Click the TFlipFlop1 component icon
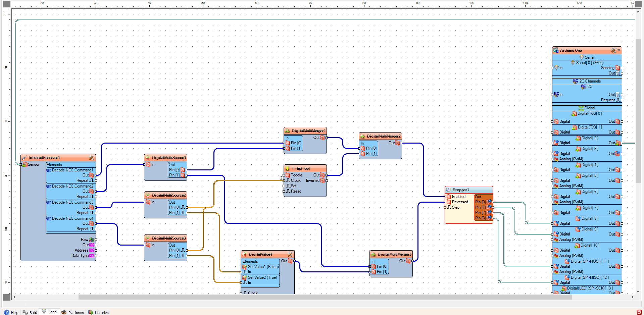This screenshot has width=644, height=315. point(287,168)
